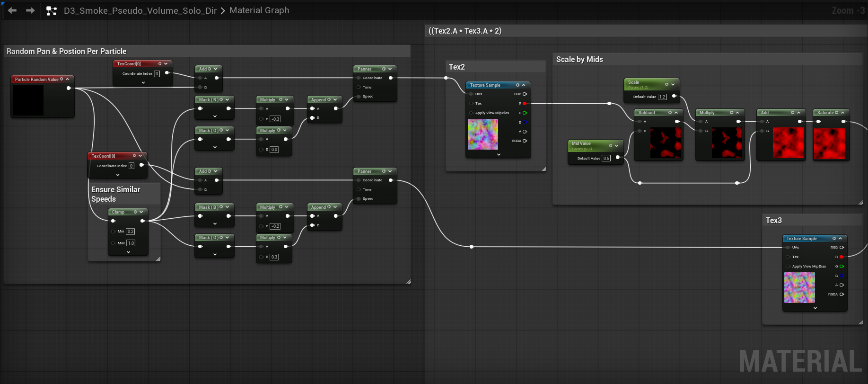Click the live preview icon on Clamp node
The height and width of the screenshot is (384, 868).
[x=135, y=212]
